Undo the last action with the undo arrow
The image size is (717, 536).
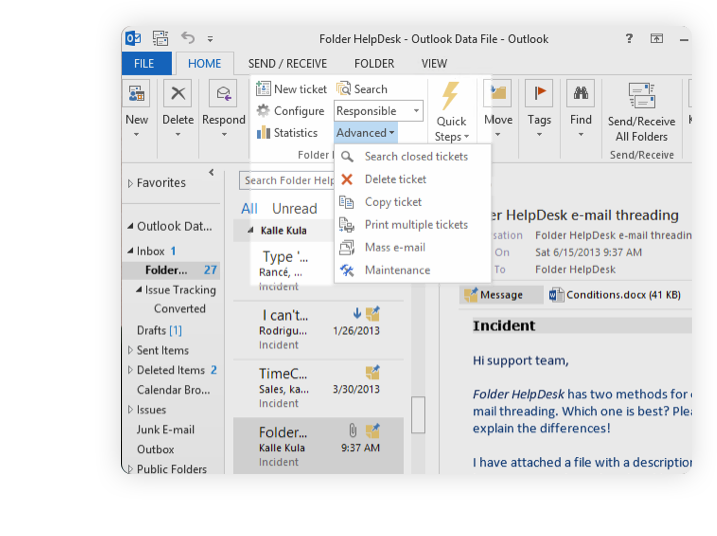[187, 38]
